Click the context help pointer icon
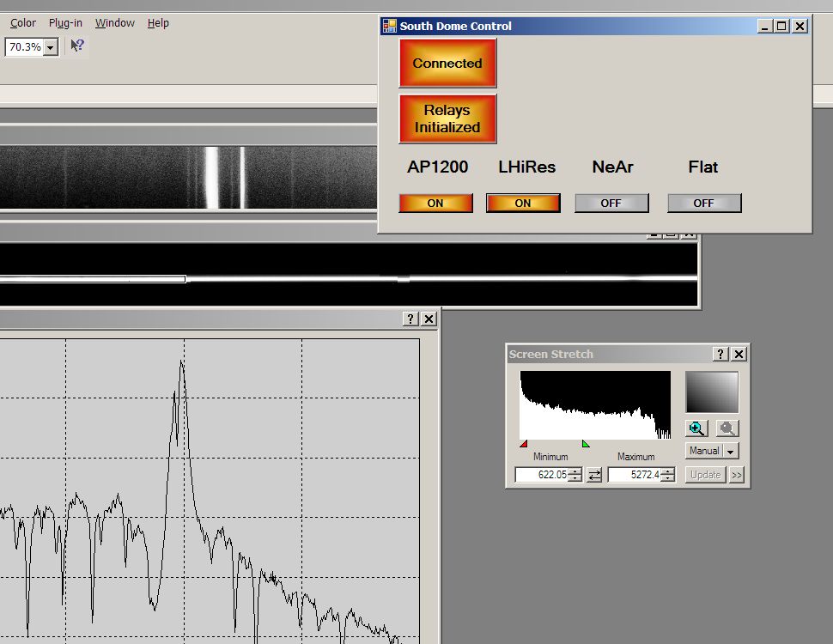Image resolution: width=833 pixels, height=644 pixels. click(x=77, y=46)
